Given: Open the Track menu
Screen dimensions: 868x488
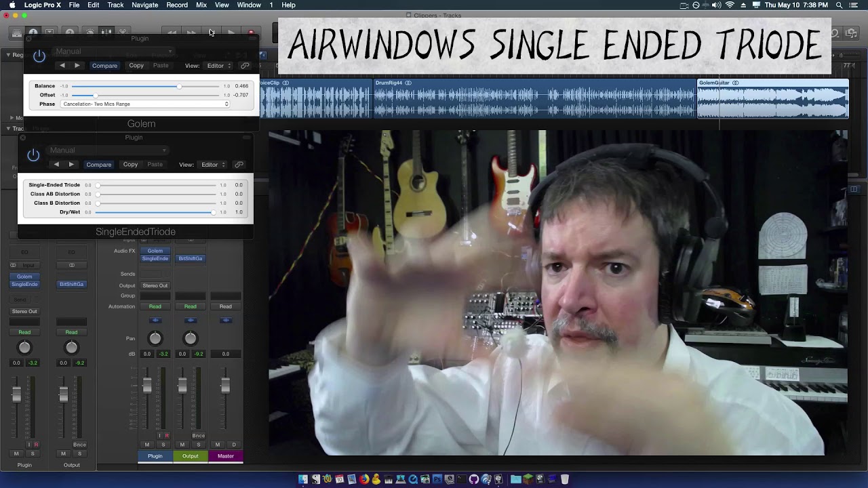Looking at the screenshot, I should [115, 5].
